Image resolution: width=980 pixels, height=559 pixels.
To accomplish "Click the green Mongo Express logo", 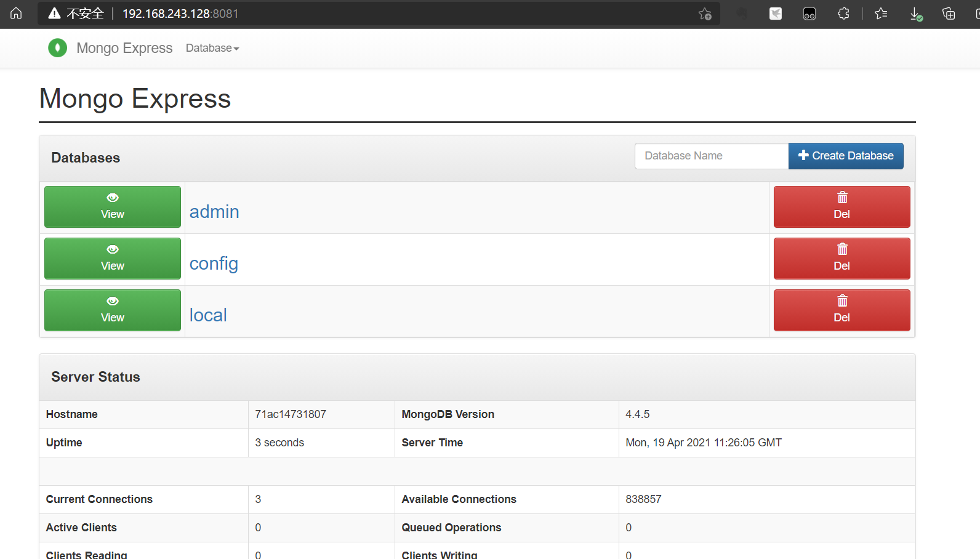I will (x=58, y=47).
